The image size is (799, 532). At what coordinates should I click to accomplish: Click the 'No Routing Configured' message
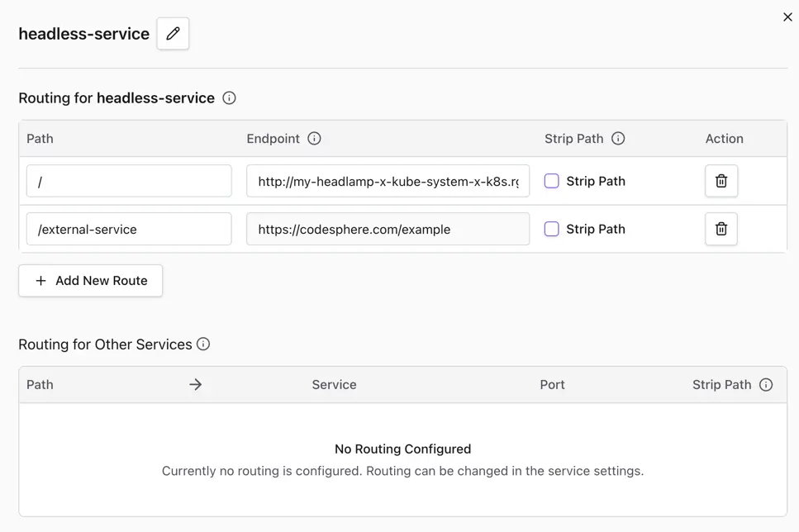tap(402, 449)
